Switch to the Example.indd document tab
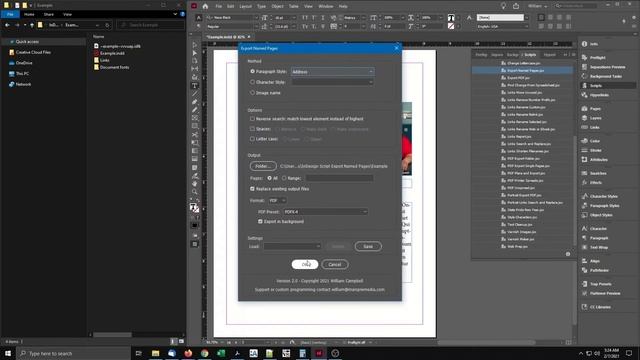Viewport: 640px width, 360px height. point(226,37)
